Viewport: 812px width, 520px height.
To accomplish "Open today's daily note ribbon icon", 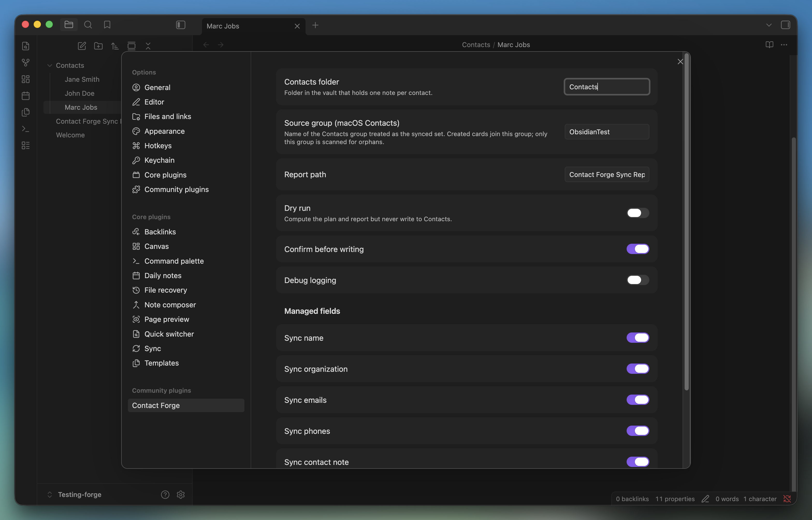I will click(26, 95).
